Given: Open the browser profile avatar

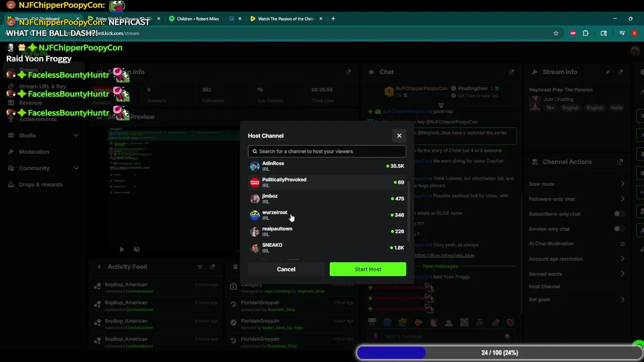Looking at the screenshot, I should [x=635, y=33].
